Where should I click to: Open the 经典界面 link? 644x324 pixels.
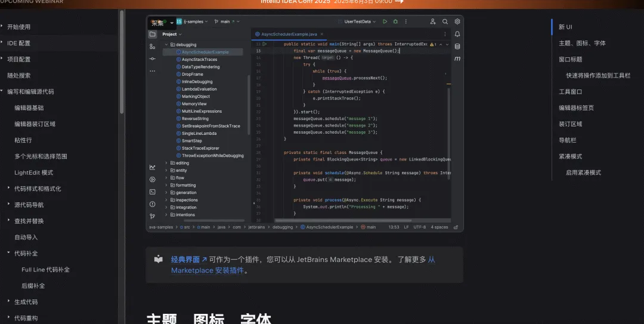point(189,260)
